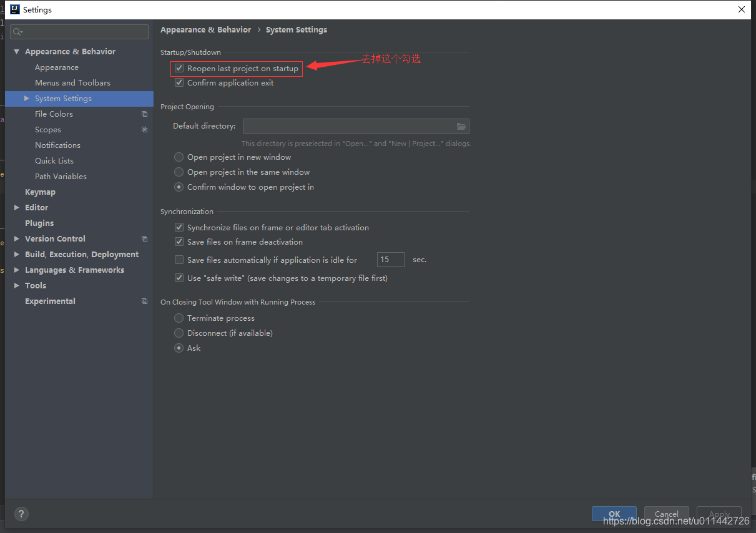This screenshot has width=756, height=533.
Task: Uncheck 'Reopen last project on startup'
Action: coord(179,69)
